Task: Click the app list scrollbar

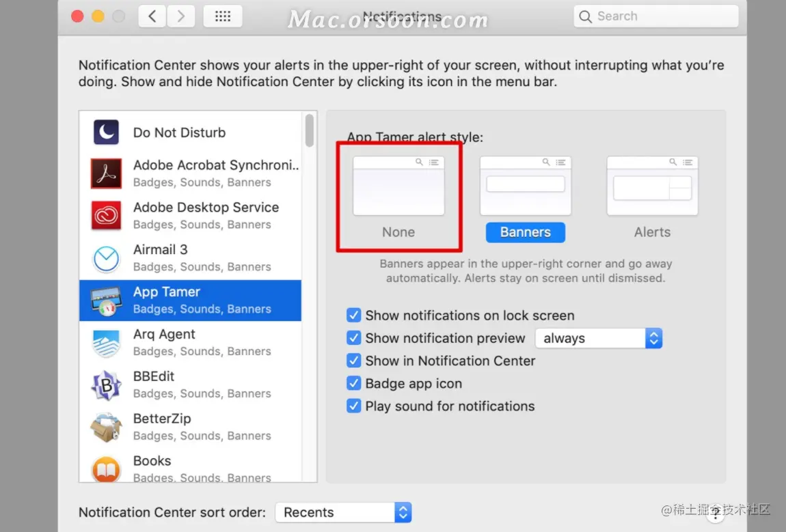Action: point(310,130)
